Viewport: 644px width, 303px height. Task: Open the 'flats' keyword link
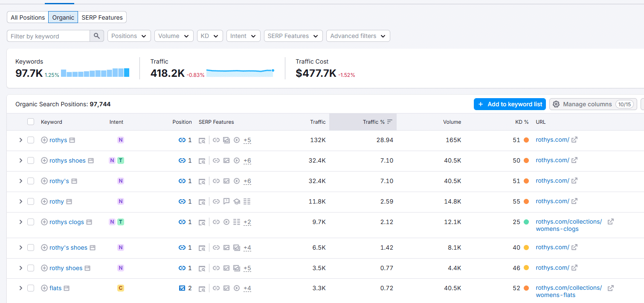click(x=55, y=288)
